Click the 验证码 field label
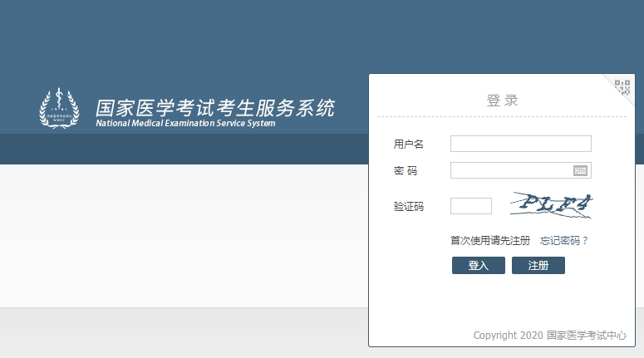644x358 pixels. (x=408, y=207)
